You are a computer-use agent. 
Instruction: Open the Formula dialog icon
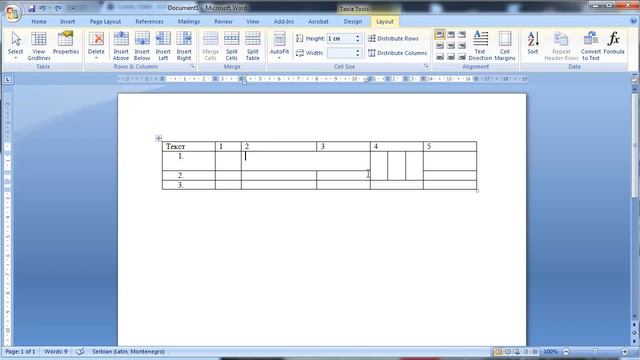point(613,39)
